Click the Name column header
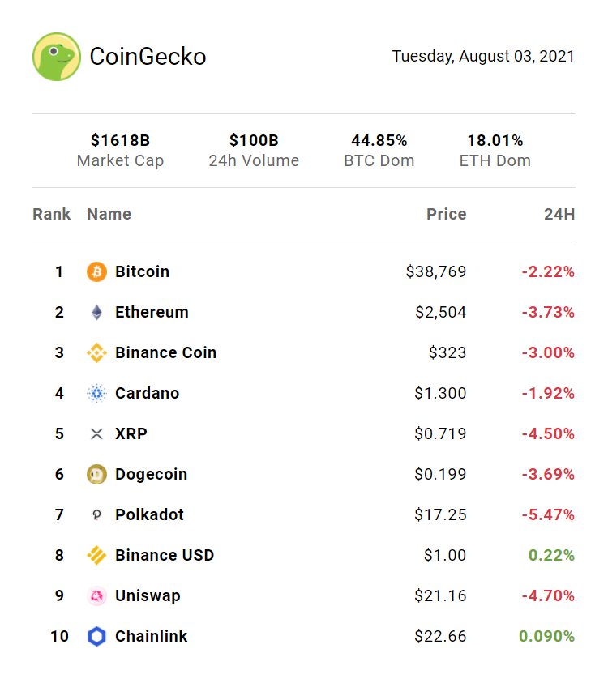This screenshot has width=608, height=700. pos(109,214)
